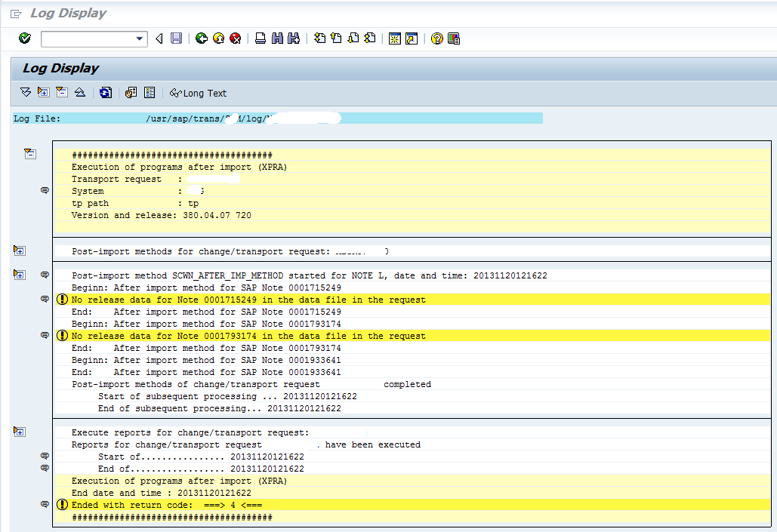This screenshot has width=777, height=532.
Task: Expand the SCWN_AFTER_IMP_METHOD started node
Action: point(20,275)
